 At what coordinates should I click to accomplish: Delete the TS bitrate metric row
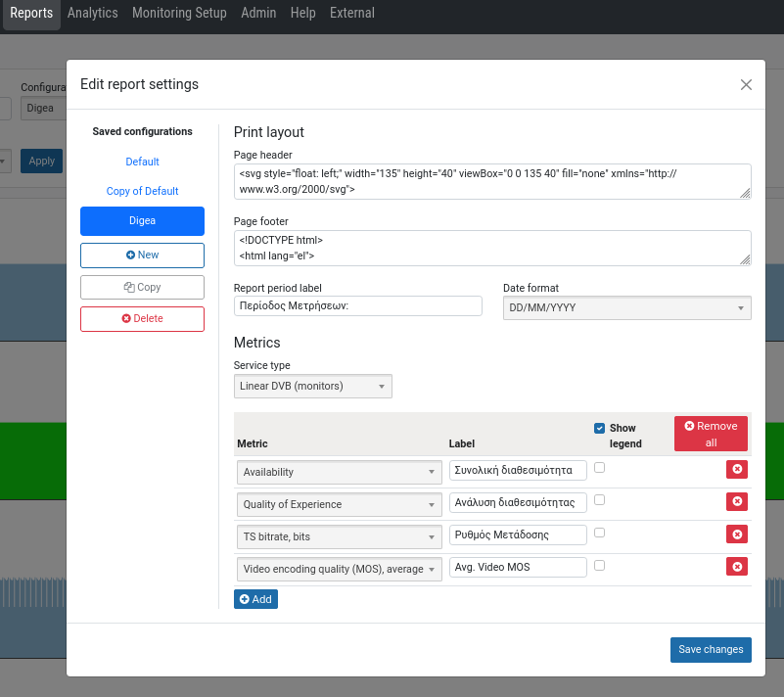(x=736, y=534)
